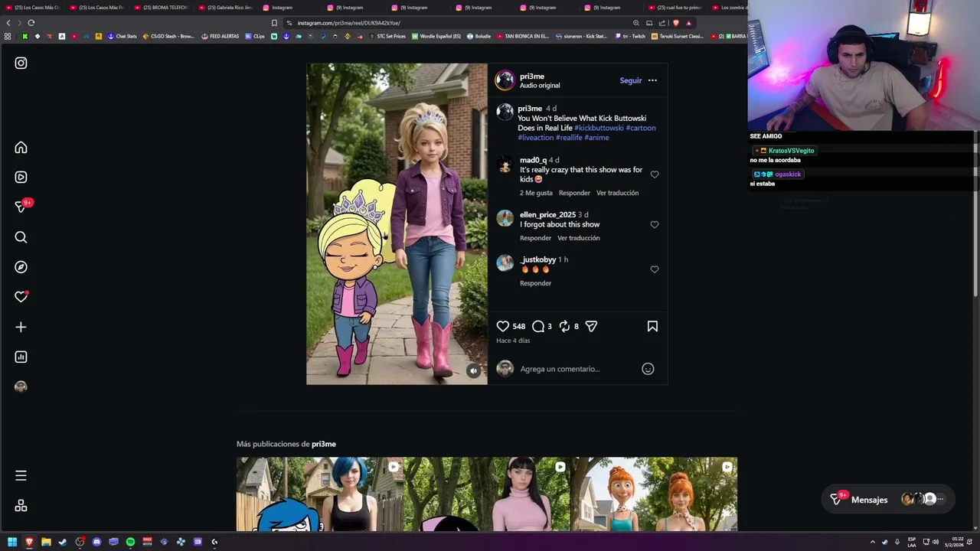This screenshot has width=980, height=551.
Task: Create a new post with plus icon
Action: tap(21, 327)
